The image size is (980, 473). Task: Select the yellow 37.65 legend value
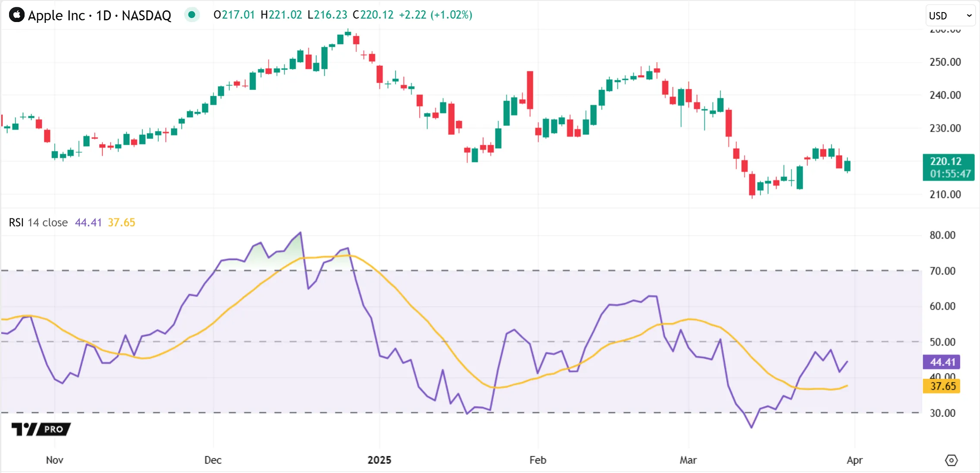click(121, 222)
